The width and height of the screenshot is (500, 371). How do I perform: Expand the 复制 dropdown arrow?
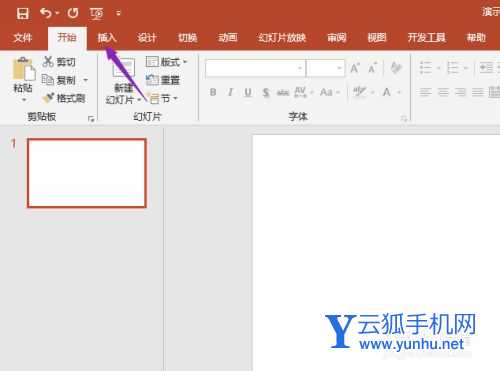coord(86,80)
